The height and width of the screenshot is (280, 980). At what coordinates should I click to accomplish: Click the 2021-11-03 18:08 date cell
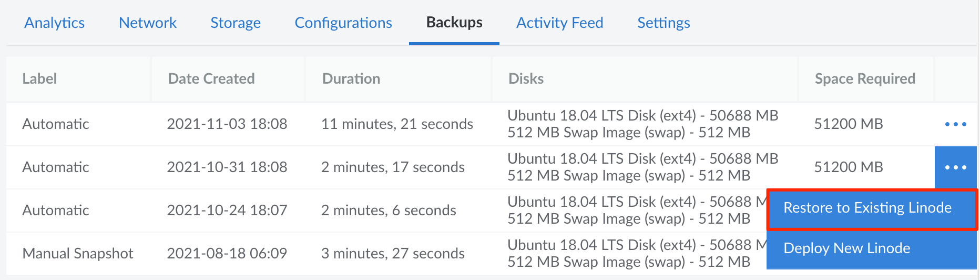227,124
